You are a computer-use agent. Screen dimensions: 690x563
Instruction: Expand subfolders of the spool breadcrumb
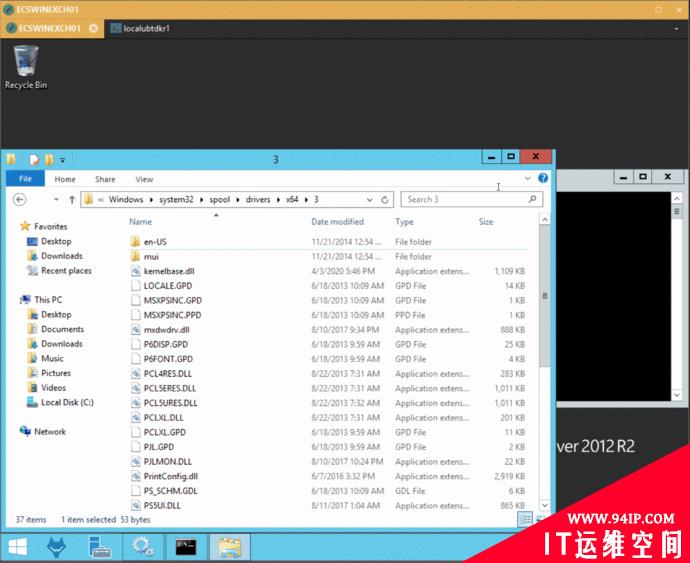tap(238, 200)
